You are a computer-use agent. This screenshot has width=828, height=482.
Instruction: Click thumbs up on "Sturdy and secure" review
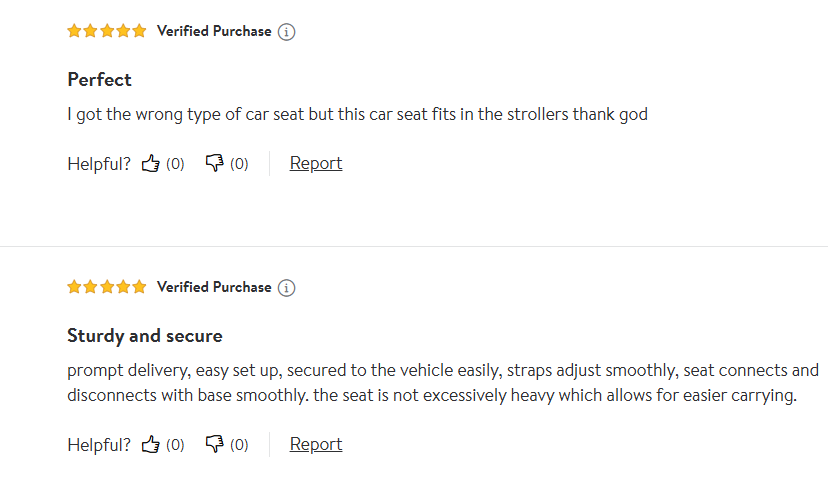pyautogui.click(x=151, y=445)
